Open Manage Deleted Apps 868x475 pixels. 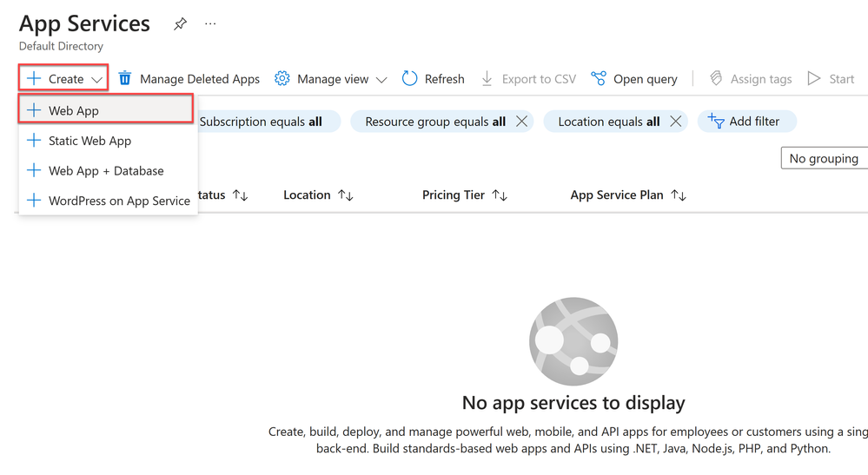point(189,78)
